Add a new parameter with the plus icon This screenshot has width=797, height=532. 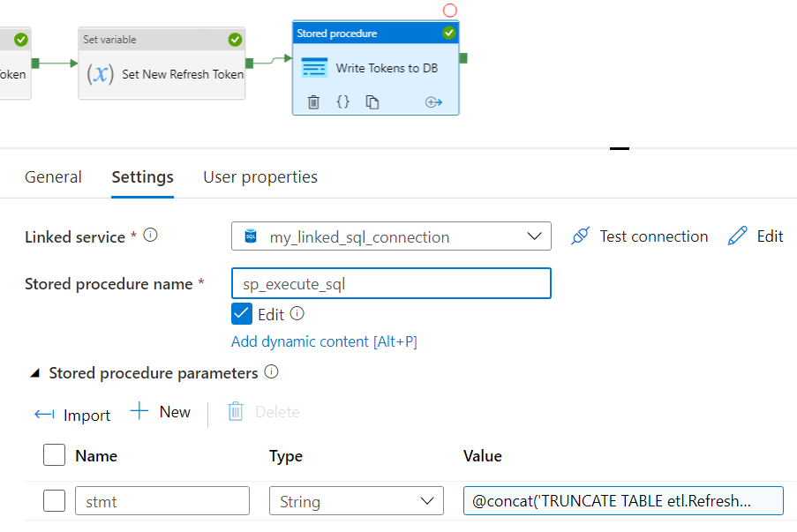pos(161,411)
